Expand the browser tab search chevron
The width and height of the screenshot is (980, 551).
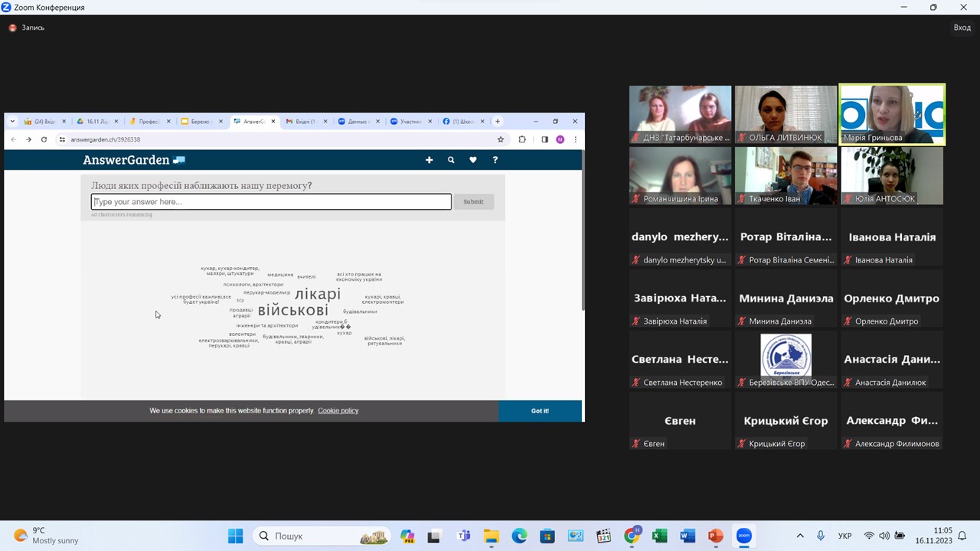12,121
